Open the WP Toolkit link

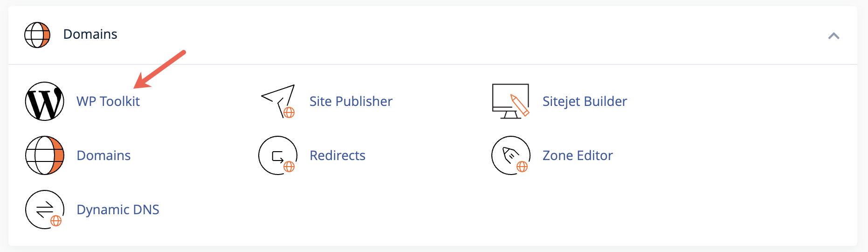click(108, 101)
